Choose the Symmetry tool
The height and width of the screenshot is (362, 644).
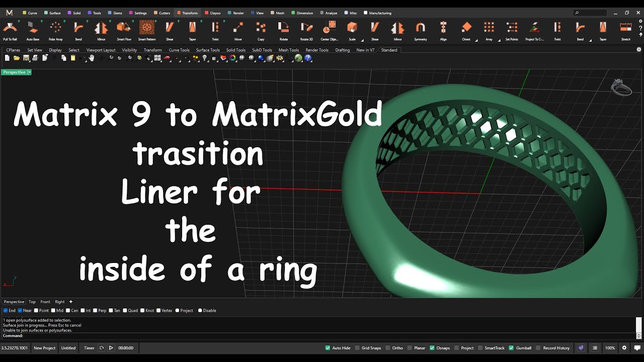pyautogui.click(x=421, y=31)
